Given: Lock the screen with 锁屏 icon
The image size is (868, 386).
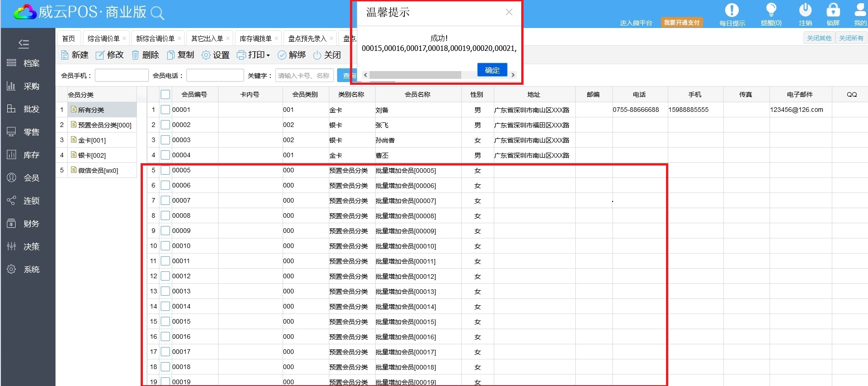Looking at the screenshot, I should pos(833,10).
